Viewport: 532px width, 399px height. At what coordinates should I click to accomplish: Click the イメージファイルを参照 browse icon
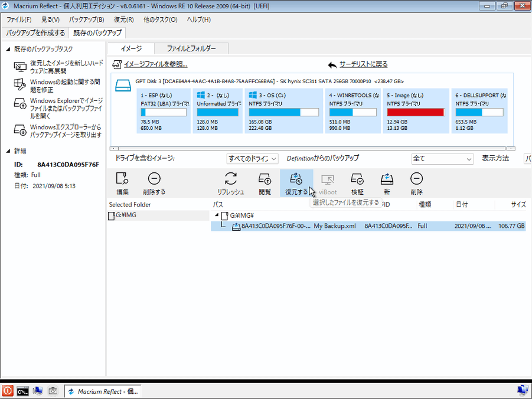tap(117, 64)
